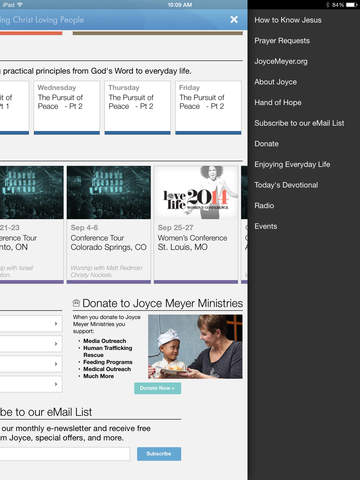360x480 pixels.
Task: Choose Subscribe to our eMail List in side menu
Action: pos(299,123)
